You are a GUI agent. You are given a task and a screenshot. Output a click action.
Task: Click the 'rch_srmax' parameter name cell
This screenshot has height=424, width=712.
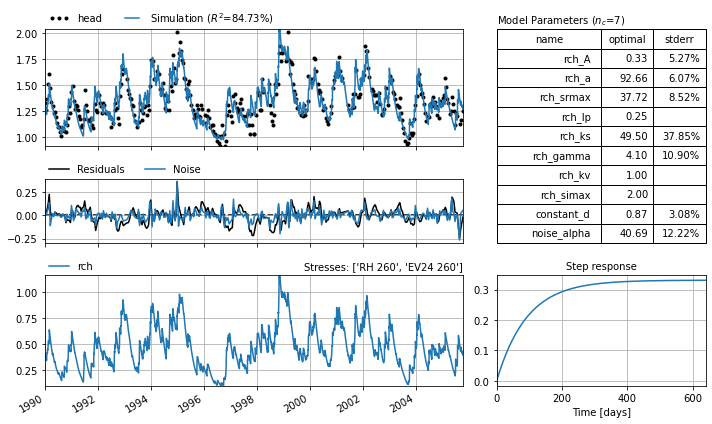pyautogui.click(x=549, y=98)
